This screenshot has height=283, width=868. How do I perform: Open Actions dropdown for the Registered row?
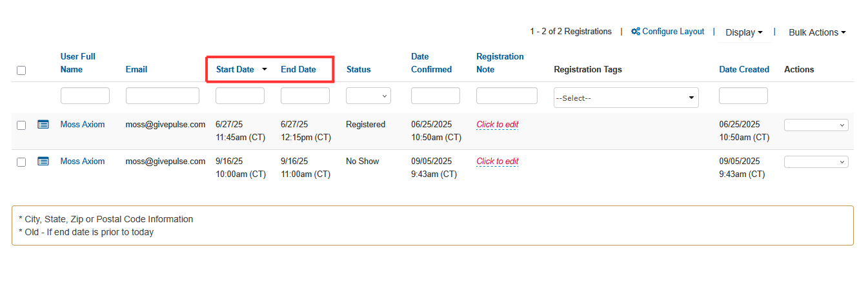click(x=816, y=125)
